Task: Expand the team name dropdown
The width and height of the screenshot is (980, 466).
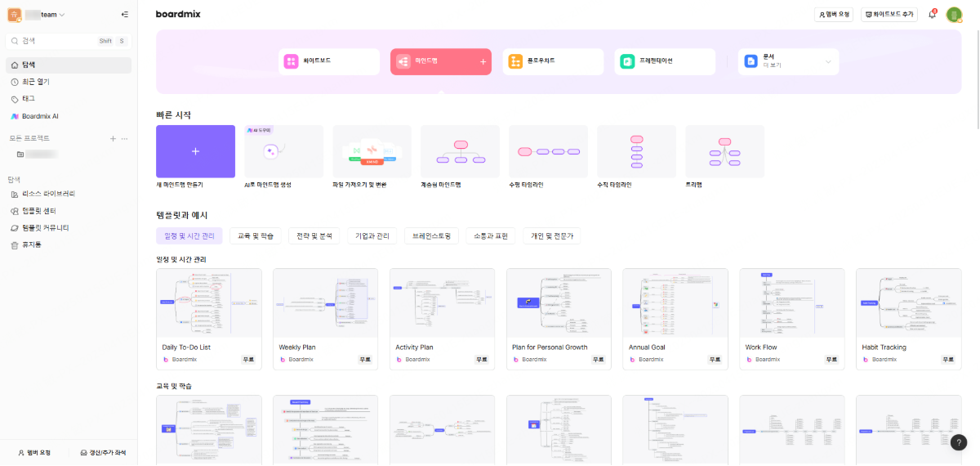Action: coord(62,15)
